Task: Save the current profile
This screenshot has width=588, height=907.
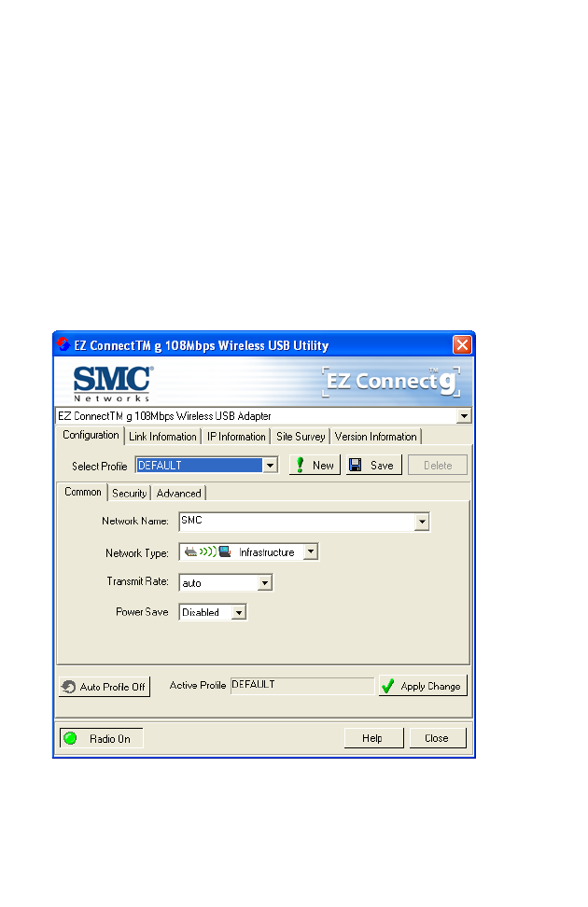Action: (x=374, y=465)
